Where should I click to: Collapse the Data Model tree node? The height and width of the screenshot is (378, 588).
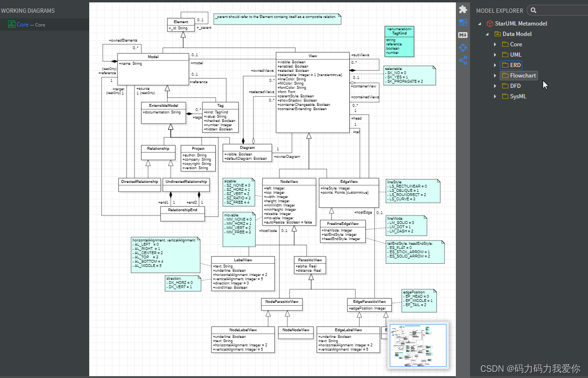[487, 34]
